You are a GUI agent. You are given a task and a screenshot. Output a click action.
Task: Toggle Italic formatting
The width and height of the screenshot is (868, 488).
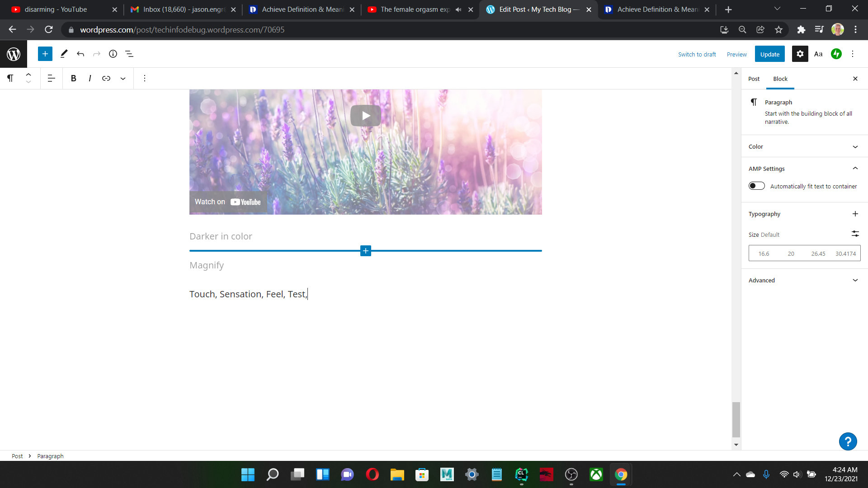[x=90, y=78]
